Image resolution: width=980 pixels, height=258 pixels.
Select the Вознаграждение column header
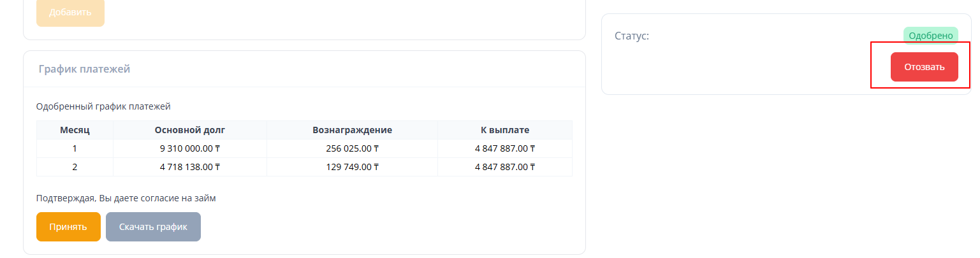(x=352, y=130)
